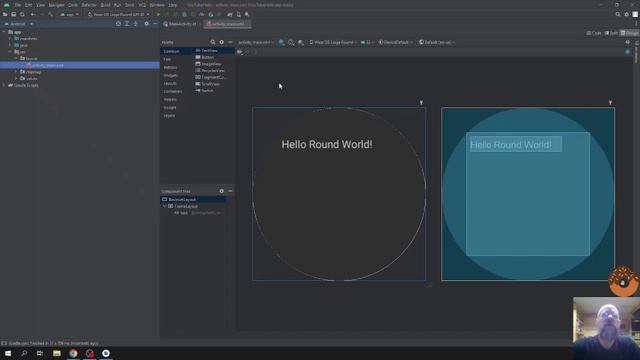The image size is (640, 360).
Task: Select the Layouts palette category
Action: tap(170, 84)
